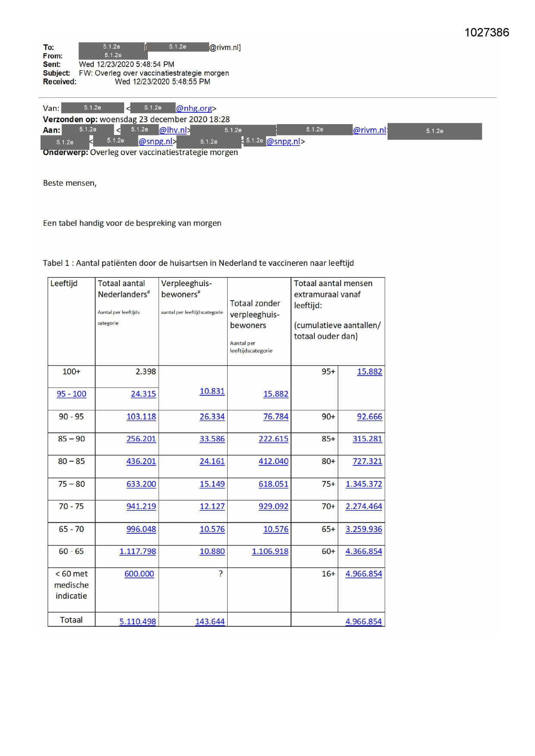
Task: Click the 600.000 medical indication link
Action: (139, 574)
